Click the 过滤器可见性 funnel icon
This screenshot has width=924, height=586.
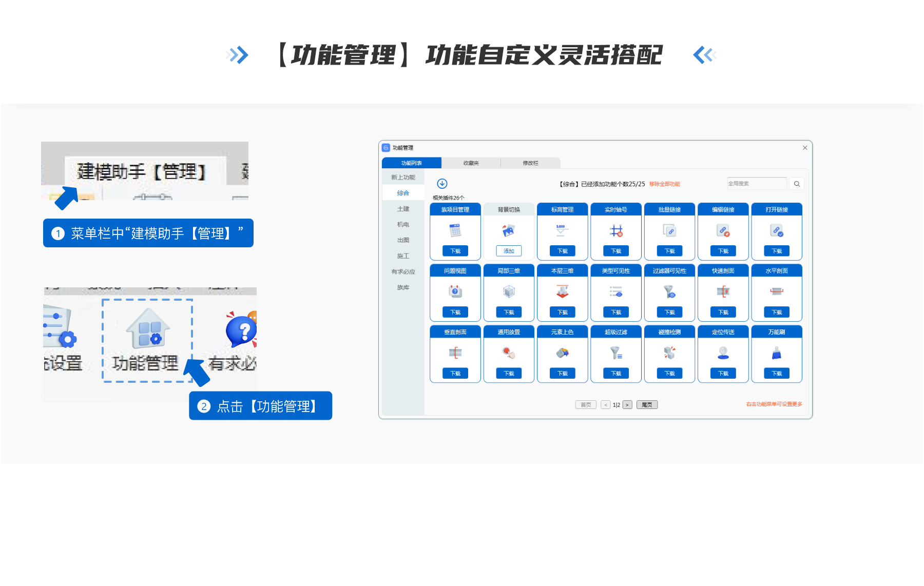pos(669,292)
